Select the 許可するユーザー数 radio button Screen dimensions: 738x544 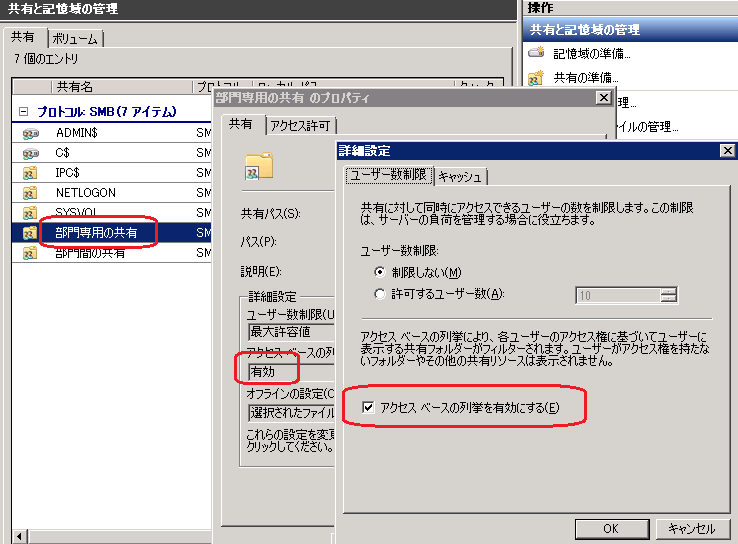380,294
